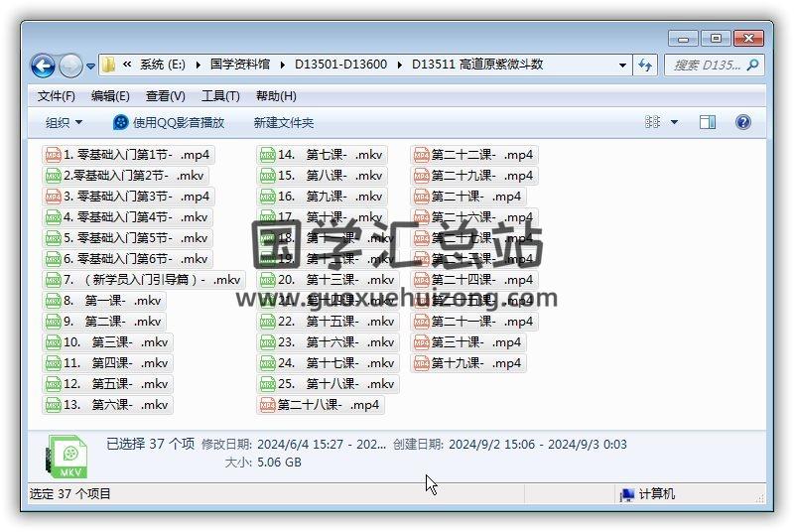This screenshot has width=794, height=532.
Task: Select file 1. 零基础入门第1节 mp4
Action: click(128, 155)
